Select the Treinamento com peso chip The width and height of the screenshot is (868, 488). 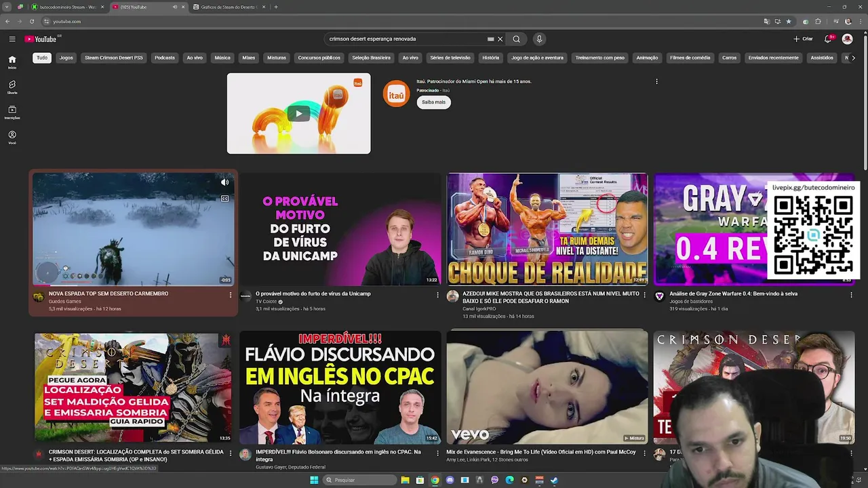tap(599, 58)
